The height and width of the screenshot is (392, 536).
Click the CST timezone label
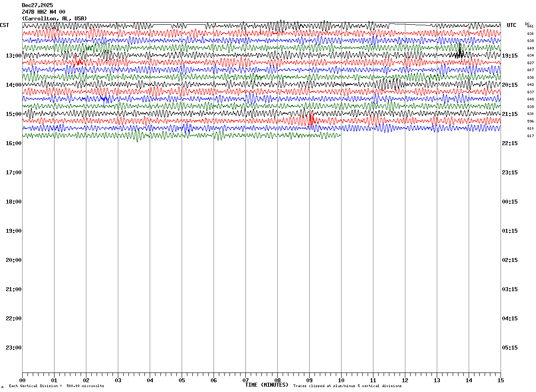[4, 25]
